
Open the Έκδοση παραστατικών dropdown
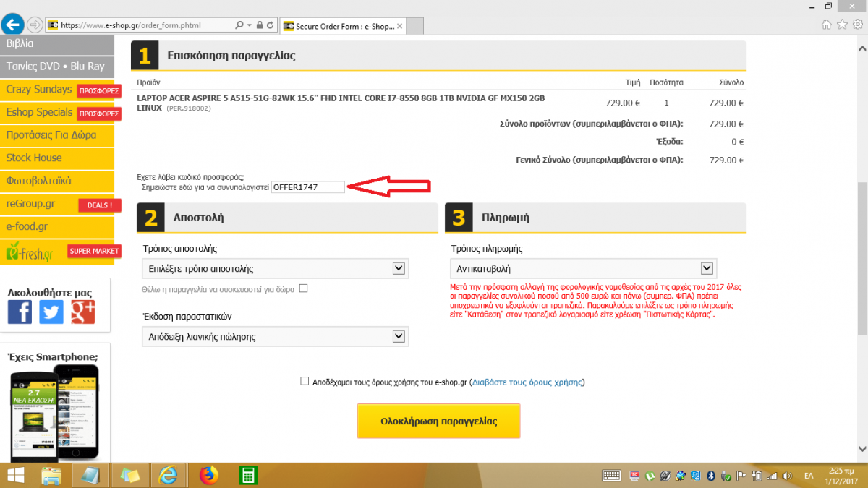pos(276,336)
